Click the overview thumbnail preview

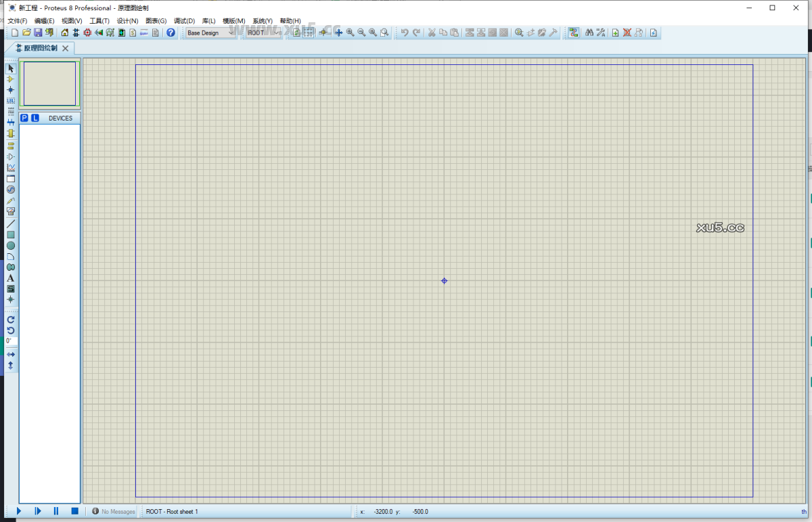(x=49, y=84)
